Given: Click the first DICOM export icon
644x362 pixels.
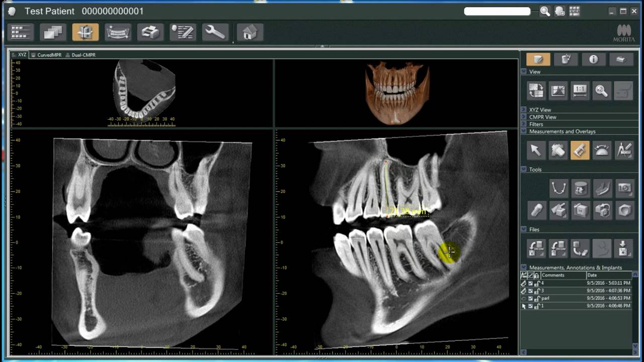Looking at the screenshot, I should tap(536, 248).
